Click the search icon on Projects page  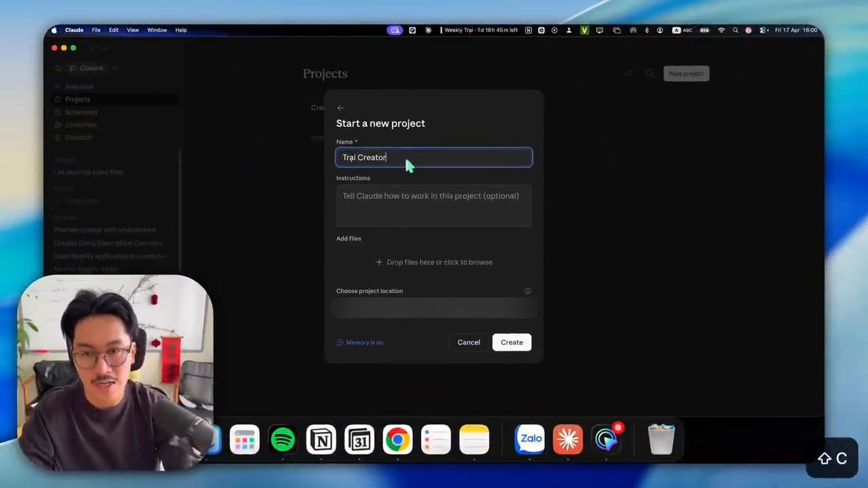650,73
